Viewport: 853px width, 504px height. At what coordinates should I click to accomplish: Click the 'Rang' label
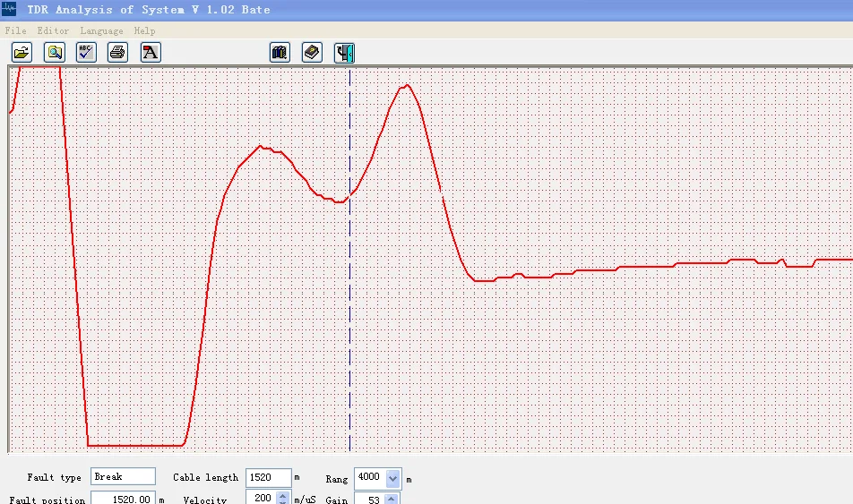(x=337, y=480)
